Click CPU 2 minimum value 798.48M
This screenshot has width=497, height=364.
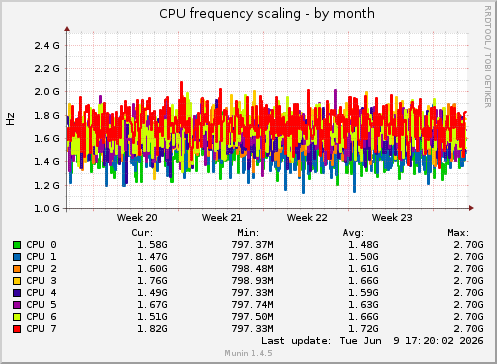252,269
